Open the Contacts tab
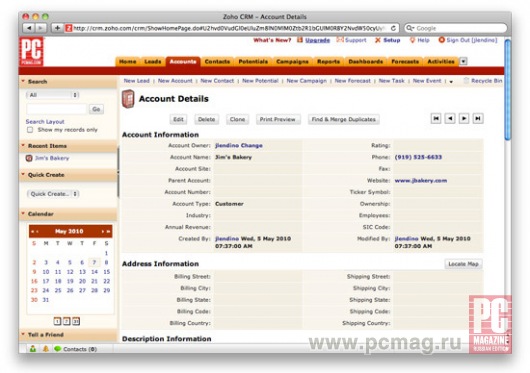Screen dimensions: 530x373 [217, 61]
